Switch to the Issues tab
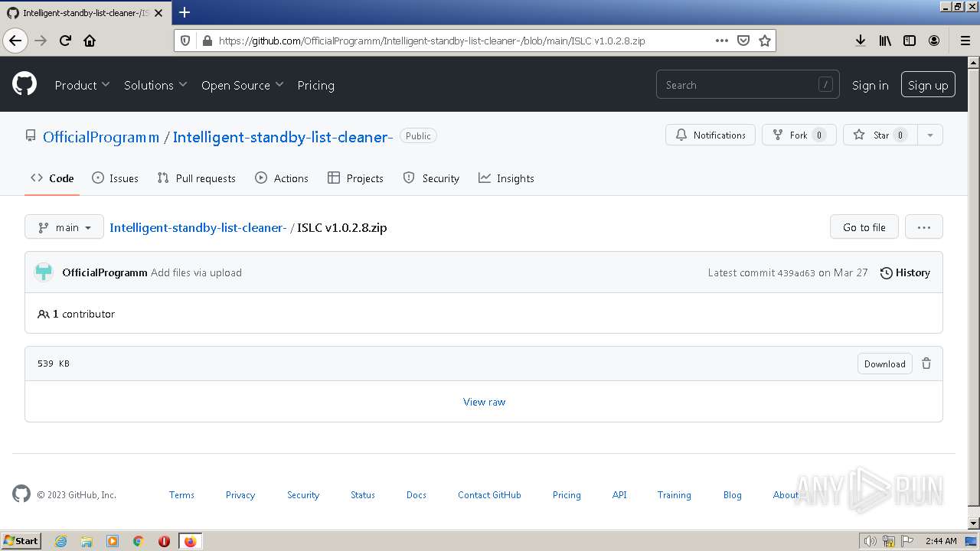This screenshot has width=980, height=551. tap(115, 178)
